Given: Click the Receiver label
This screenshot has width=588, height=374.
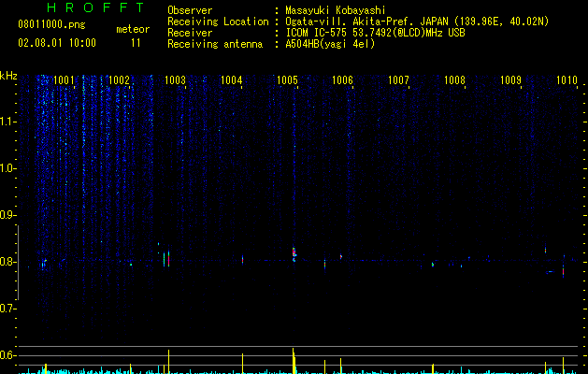Looking at the screenshot, I should tap(190, 33).
